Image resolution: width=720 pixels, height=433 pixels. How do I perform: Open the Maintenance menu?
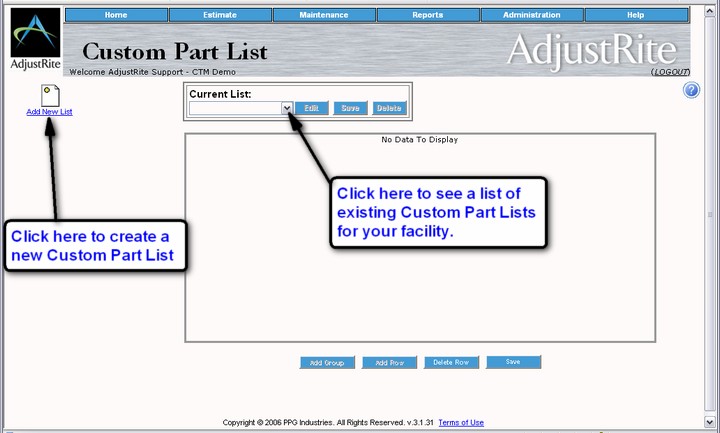click(x=324, y=15)
